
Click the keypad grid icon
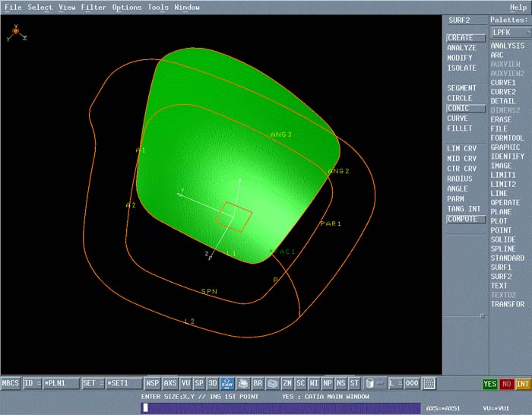pyautogui.click(x=429, y=384)
